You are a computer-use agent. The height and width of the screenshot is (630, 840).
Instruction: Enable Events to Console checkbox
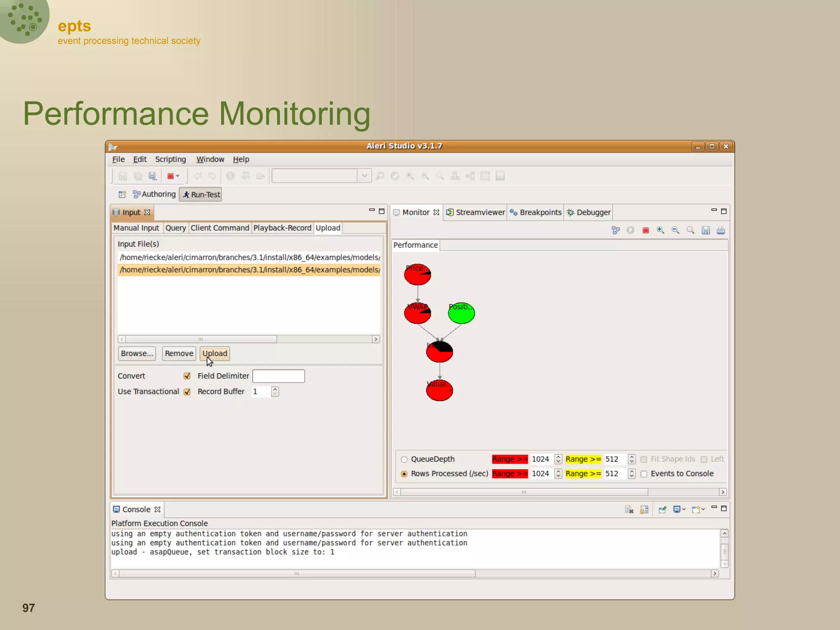[644, 474]
